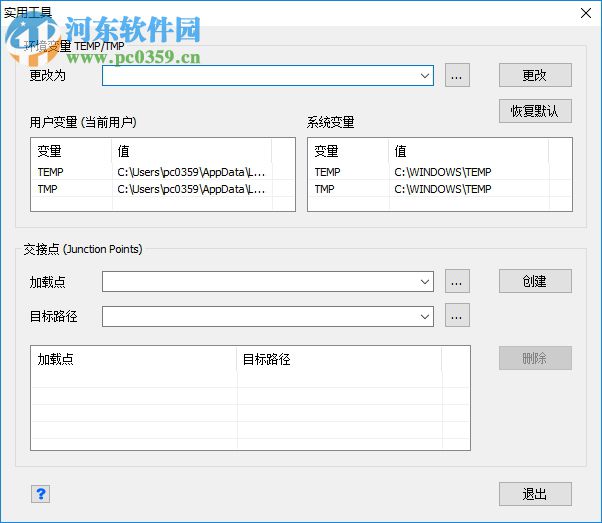Select TMP row in system variables list
The height and width of the screenshot is (523, 602).
440,189
